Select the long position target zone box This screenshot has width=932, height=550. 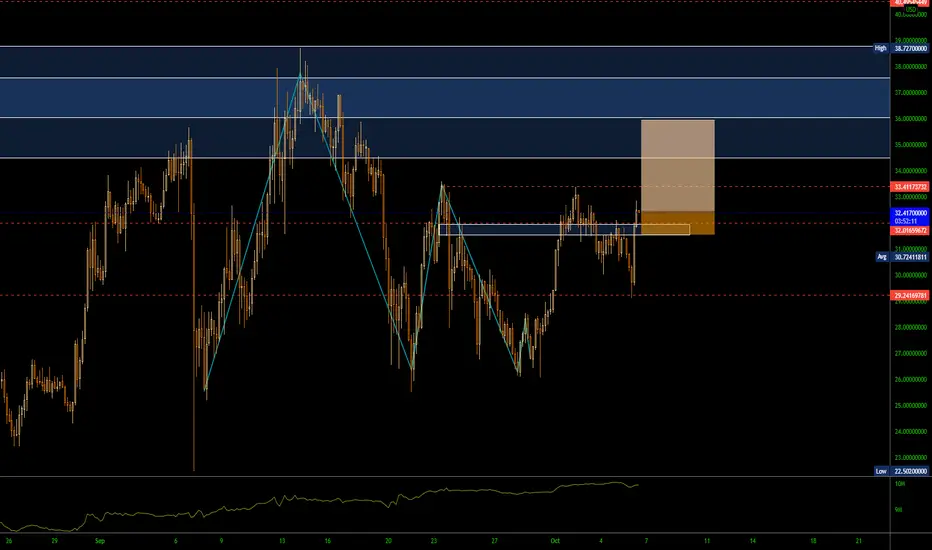678,165
